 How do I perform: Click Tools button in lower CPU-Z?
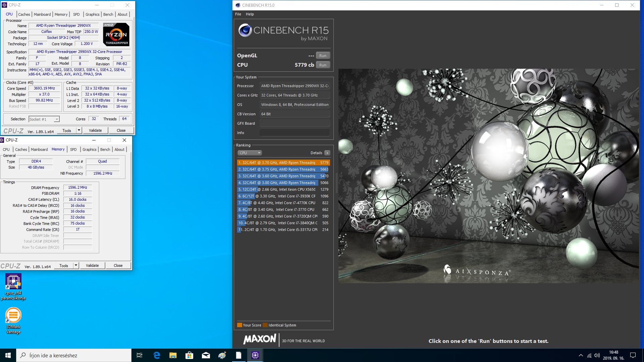[64, 265]
